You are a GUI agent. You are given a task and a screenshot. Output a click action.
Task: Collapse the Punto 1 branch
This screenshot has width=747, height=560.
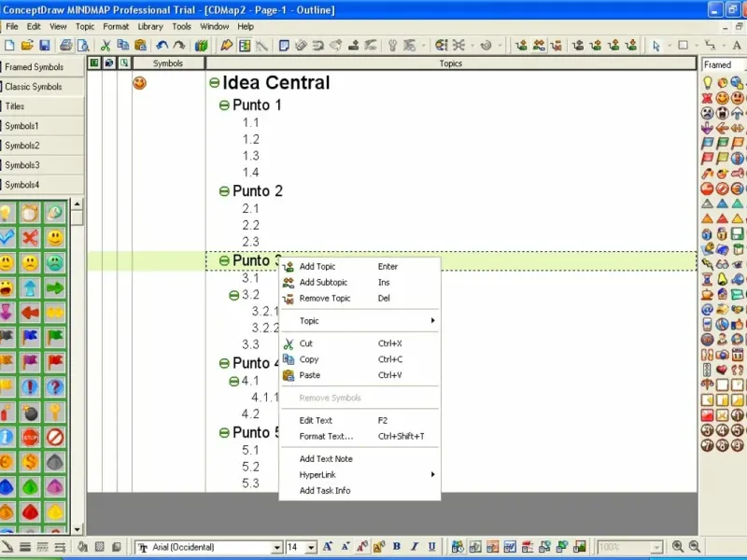pyautogui.click(x=224, y=105)
